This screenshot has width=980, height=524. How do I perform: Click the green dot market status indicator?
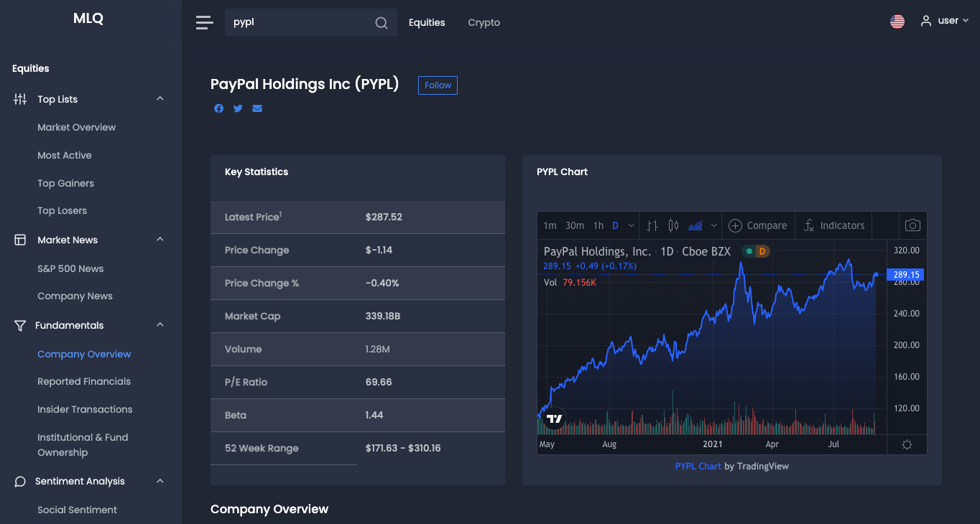pos(749,251)
